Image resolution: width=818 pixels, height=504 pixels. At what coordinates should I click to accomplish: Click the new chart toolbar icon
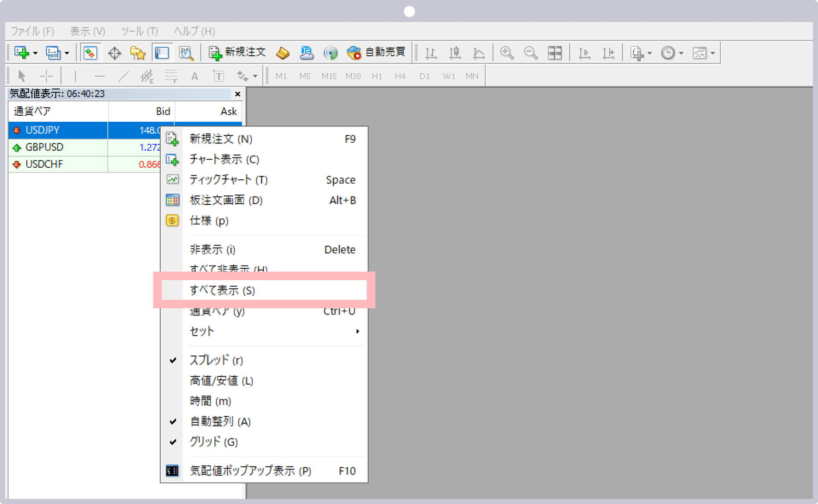tap(21, 53)
